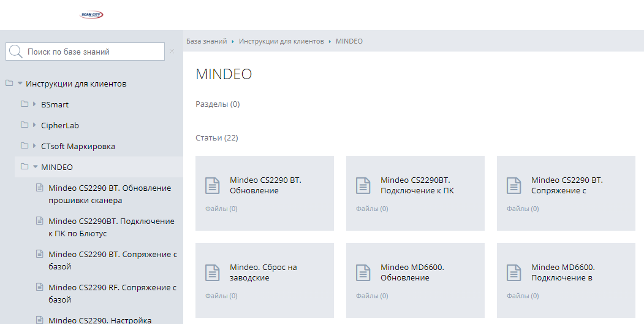
Task: Click document icon on MD6600. Обновление card
Action: (x=363, y=272)
